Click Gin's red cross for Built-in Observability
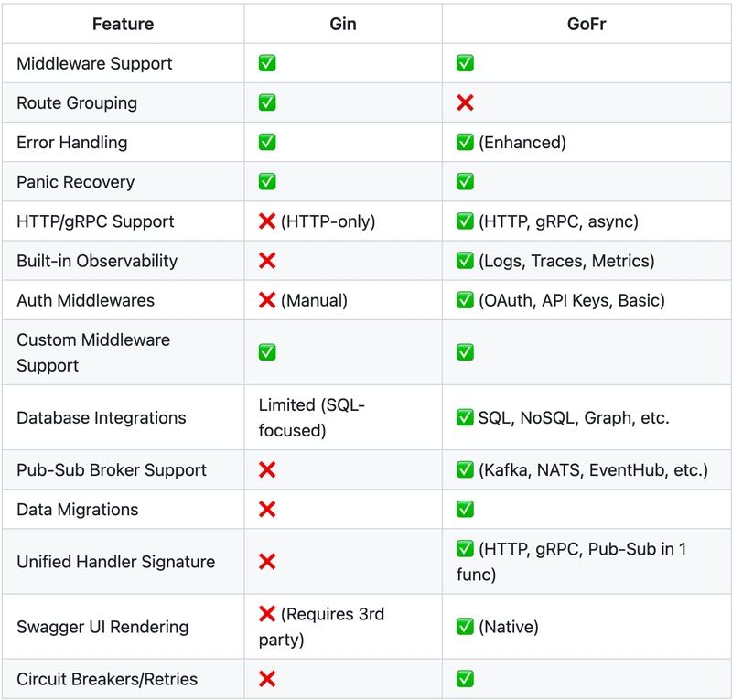 [267, 261]
